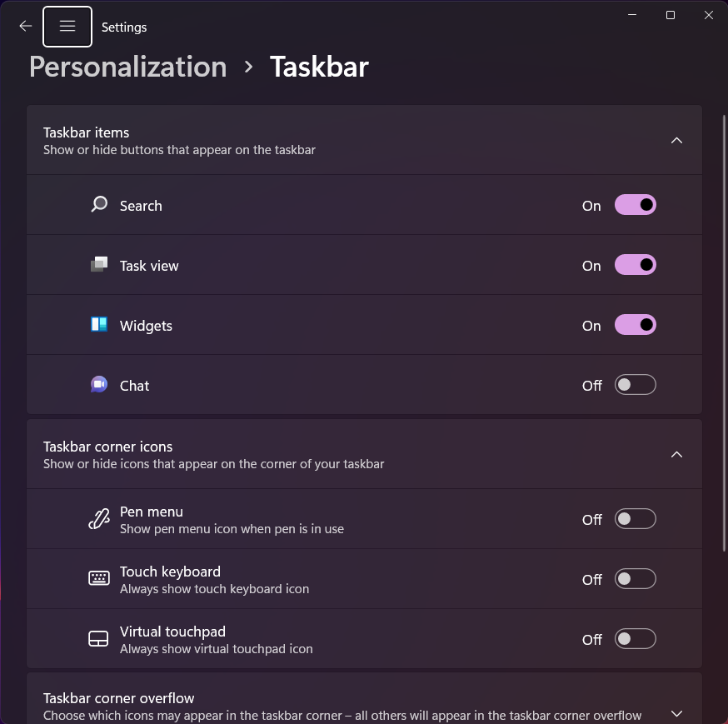The width and height of the screenshot is (728, 724).
Task: Click the vertical scrollbar thumb
Action: (725, 333)
